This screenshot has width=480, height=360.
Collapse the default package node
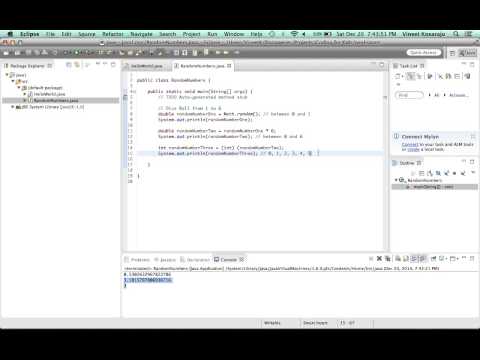pos(19,88)
